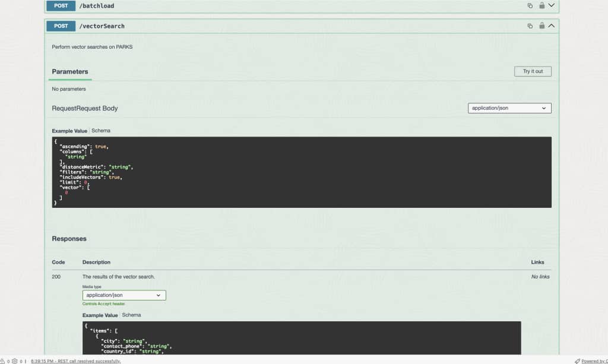This screenshot has width=608, height=364.
Task: Select the Example Value tab under Request Body
Action: tap(69, 130)
